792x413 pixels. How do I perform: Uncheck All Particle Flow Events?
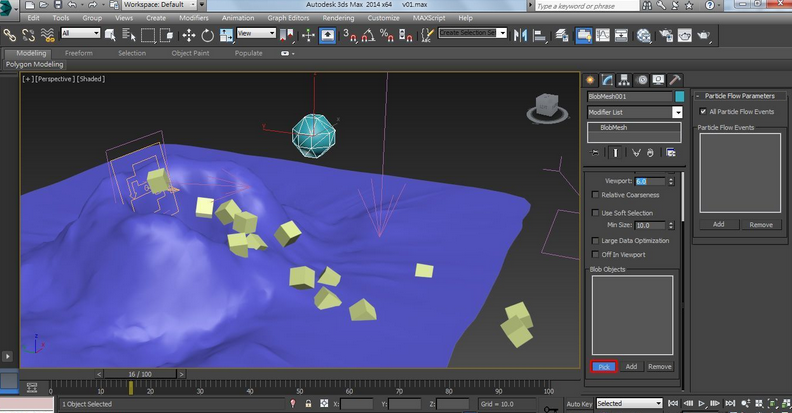(703, 111)
